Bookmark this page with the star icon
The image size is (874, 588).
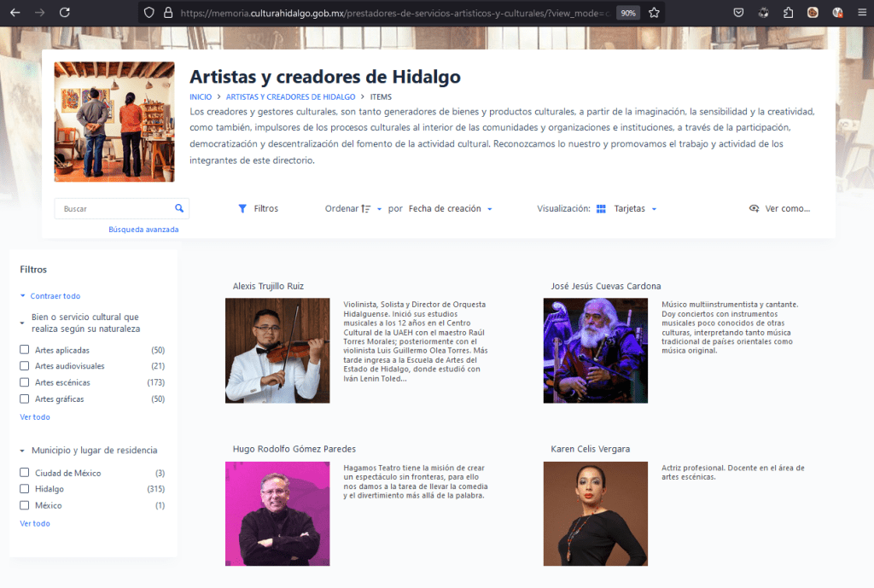pyautogui.click(x=654, y=13)
